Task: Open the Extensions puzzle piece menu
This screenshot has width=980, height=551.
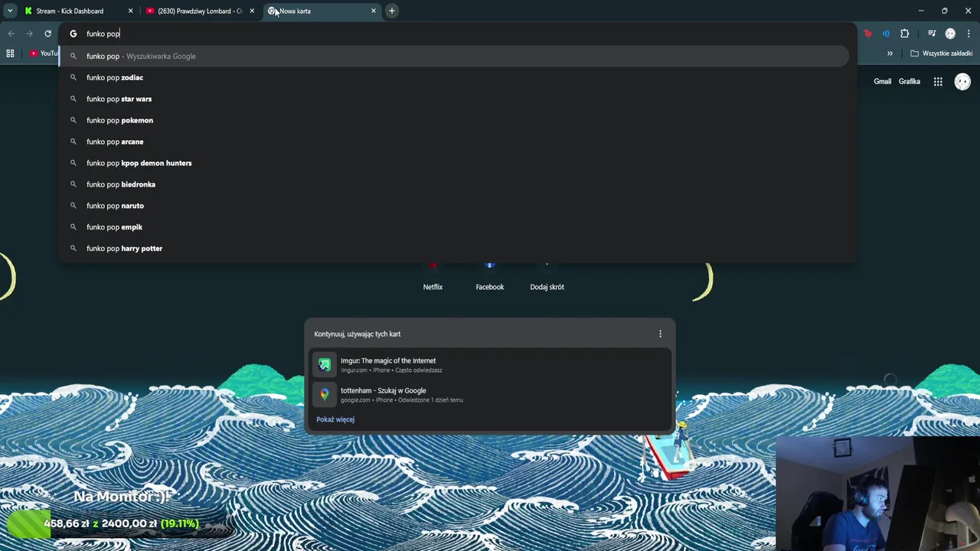Action: coord(904,34)
